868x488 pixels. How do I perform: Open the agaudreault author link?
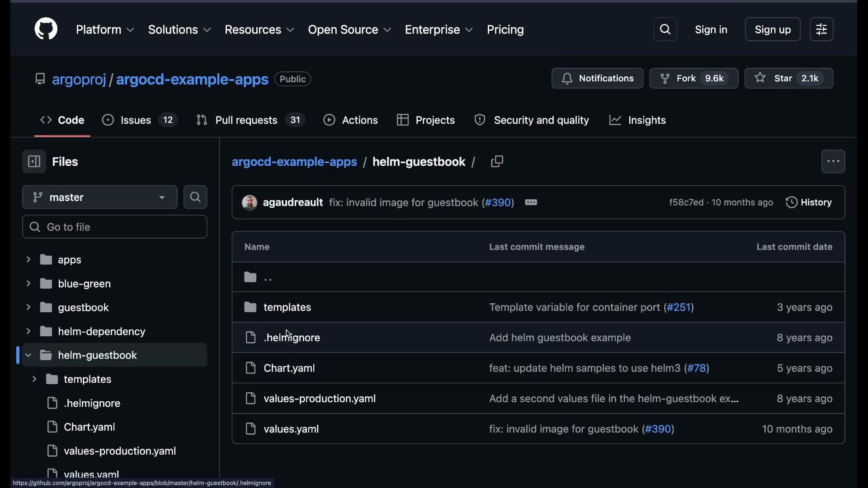pos(293,203)
